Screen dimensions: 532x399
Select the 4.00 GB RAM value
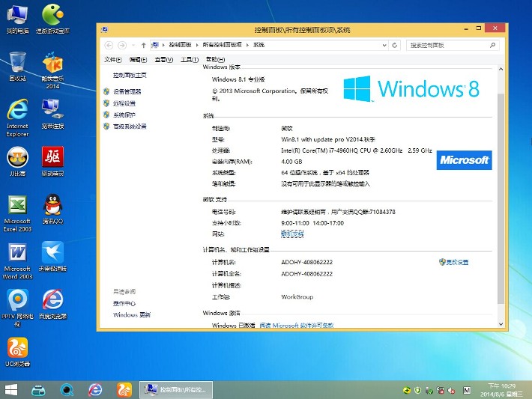pos(291,162)
